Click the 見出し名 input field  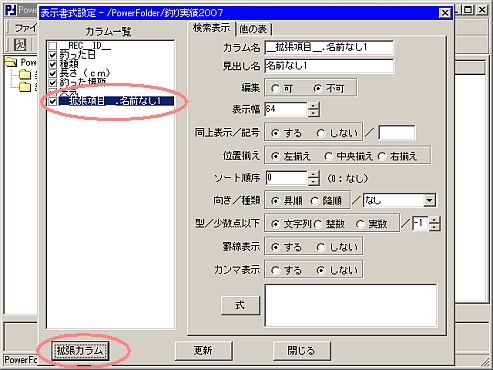coord(329,66)
